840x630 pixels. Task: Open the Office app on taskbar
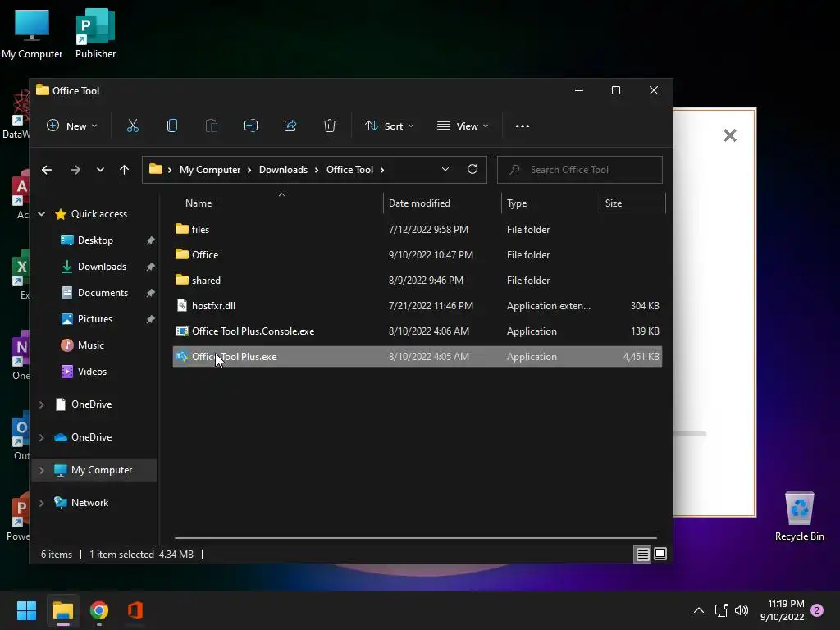point(135,610)
